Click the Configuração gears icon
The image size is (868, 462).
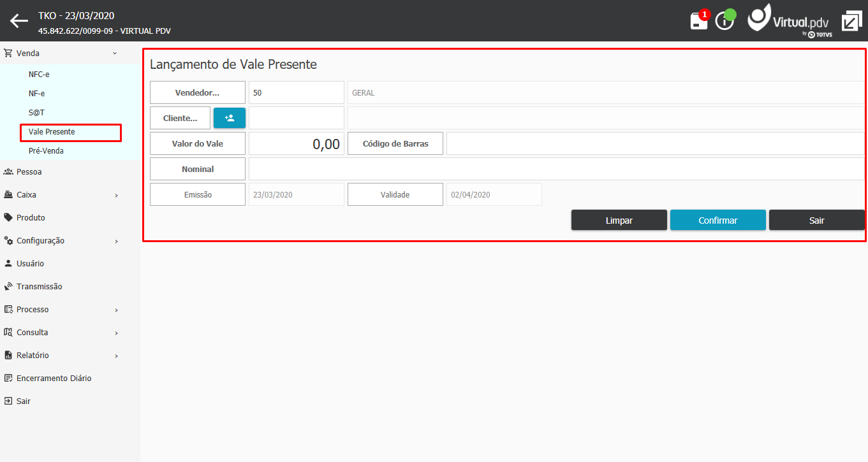[8, 241]
